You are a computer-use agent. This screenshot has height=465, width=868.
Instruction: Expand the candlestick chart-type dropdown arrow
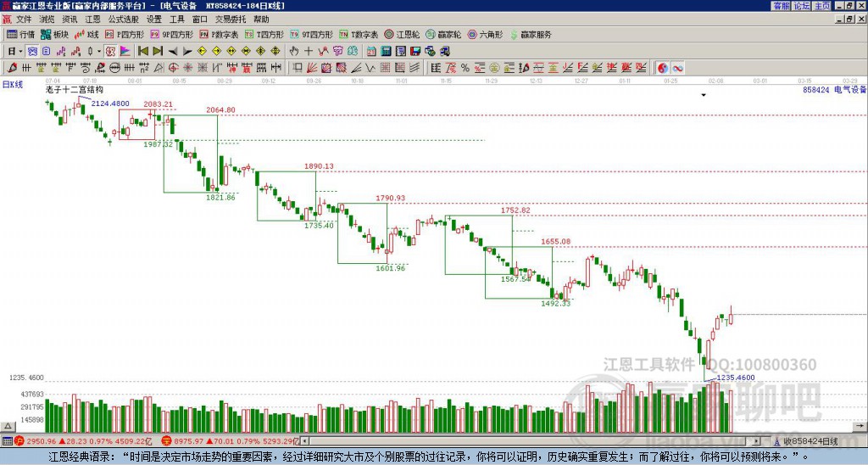tap(98, 52)
